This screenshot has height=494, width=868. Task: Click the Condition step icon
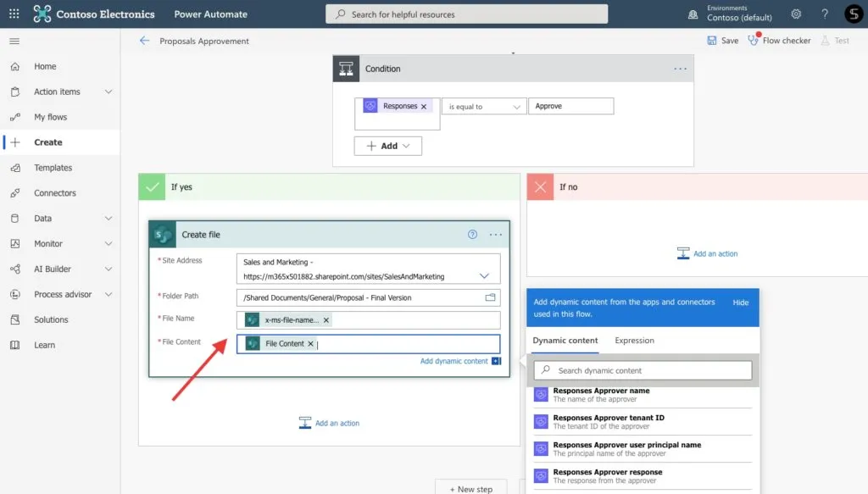(346, 69)
